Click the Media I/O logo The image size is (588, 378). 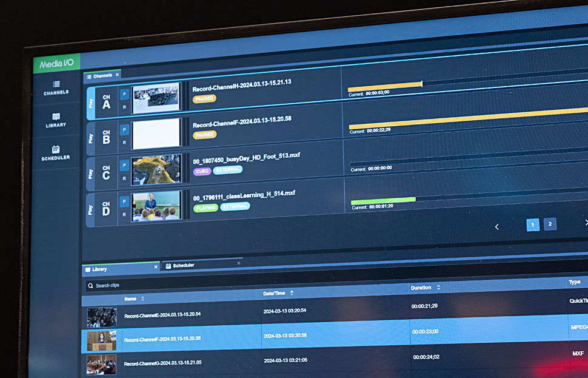(56, 64)
